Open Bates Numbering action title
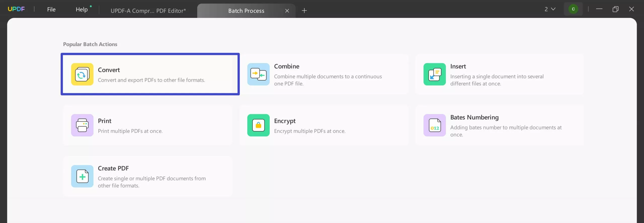Image resolution: width=644 pixels, height=223 pixels. coord(474,118)
